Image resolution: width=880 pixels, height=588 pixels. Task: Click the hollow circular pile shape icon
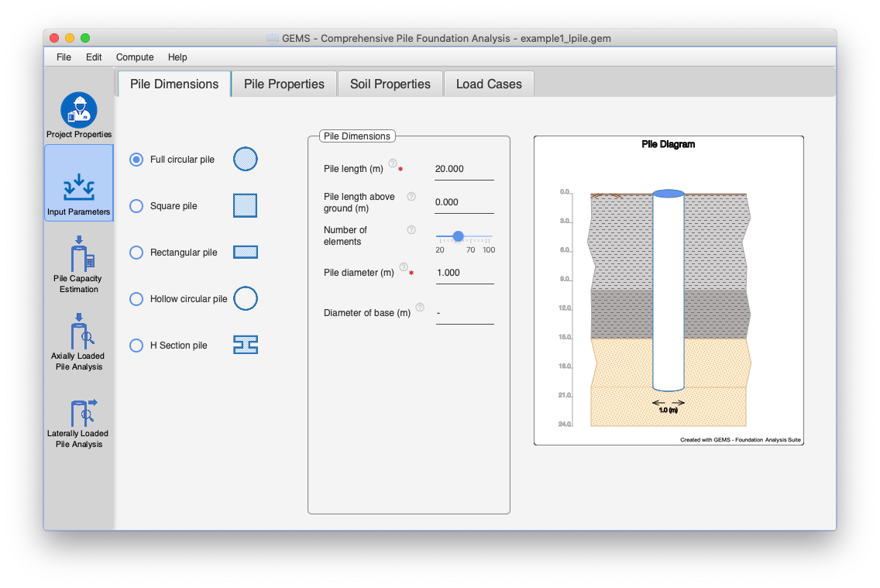pyautogui.click(x=245, y=298)
